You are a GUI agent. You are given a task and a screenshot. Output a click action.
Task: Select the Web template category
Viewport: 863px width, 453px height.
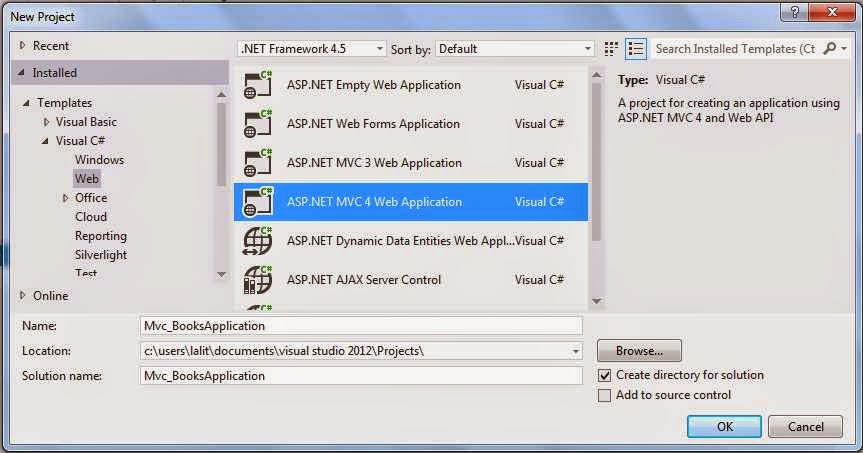tap(87, 178)
